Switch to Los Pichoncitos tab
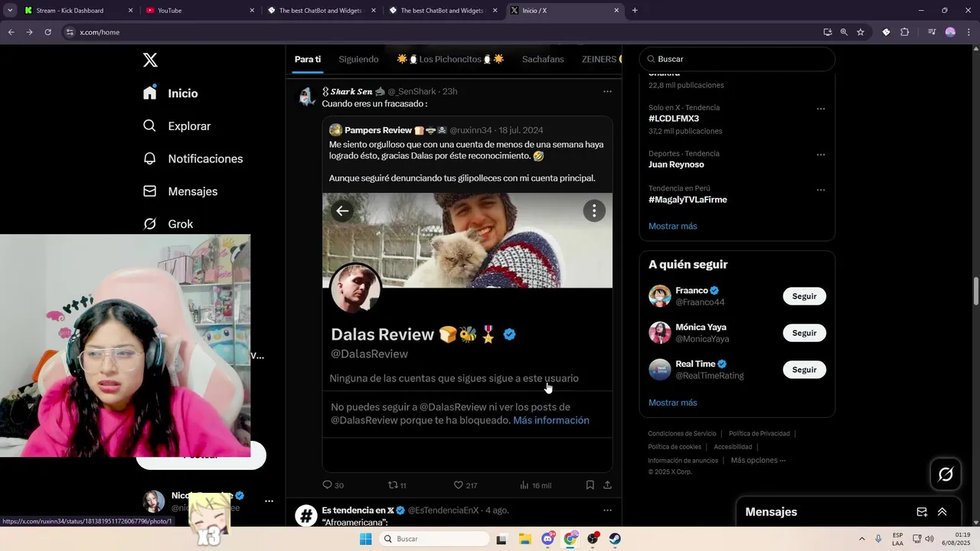 pyautogui.click(x=450, y=59)
